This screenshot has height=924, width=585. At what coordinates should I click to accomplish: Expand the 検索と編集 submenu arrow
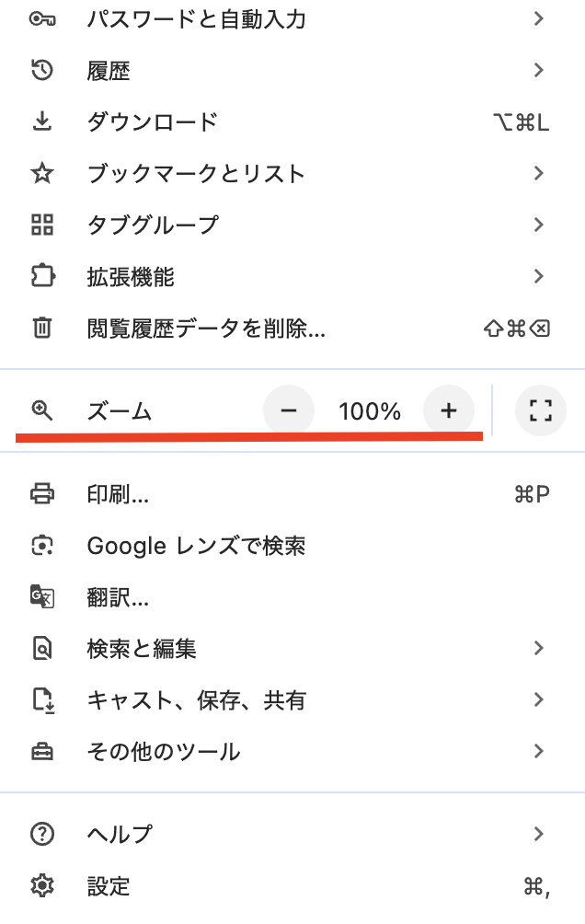(538, 648)
